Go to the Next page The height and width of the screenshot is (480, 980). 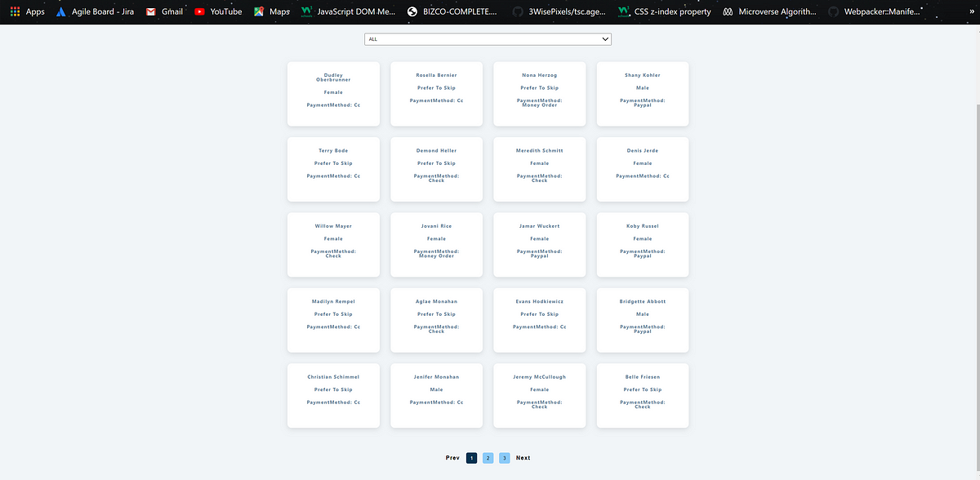click(x=523, y=458)
